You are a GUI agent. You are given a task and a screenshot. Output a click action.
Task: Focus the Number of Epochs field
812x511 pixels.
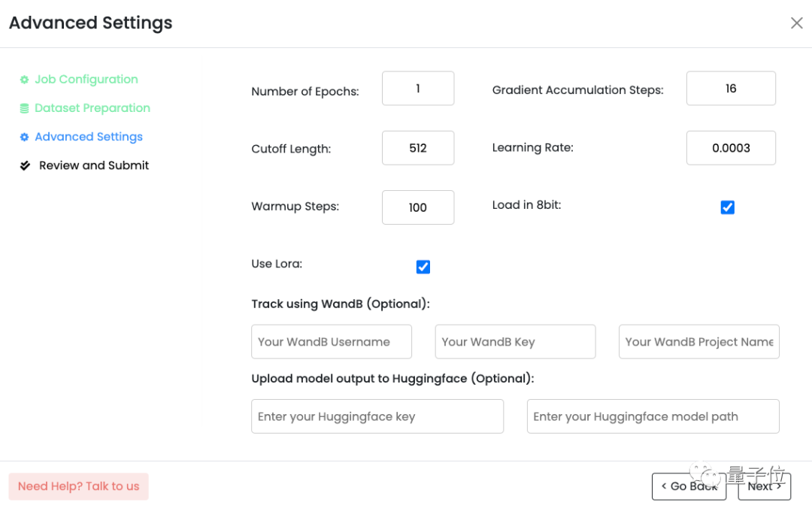(418, 89)
